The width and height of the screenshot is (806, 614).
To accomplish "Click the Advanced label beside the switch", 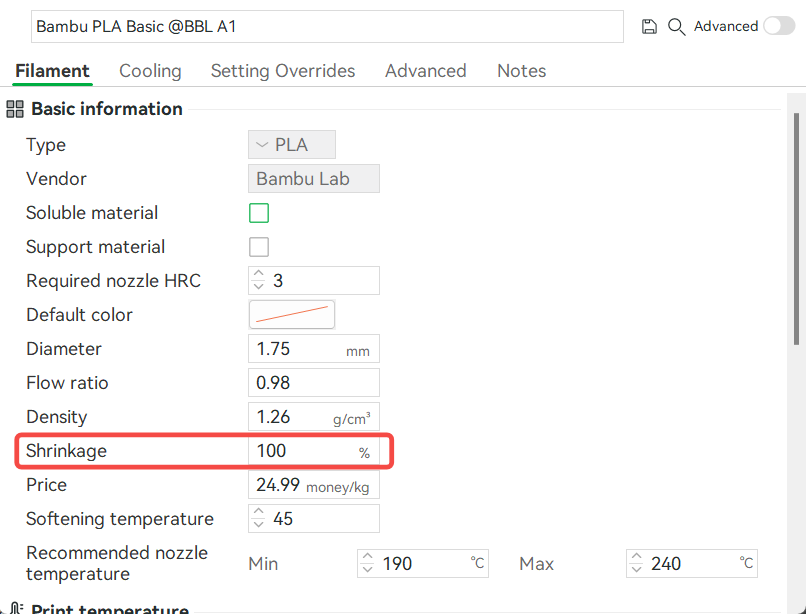I will 726,26.
